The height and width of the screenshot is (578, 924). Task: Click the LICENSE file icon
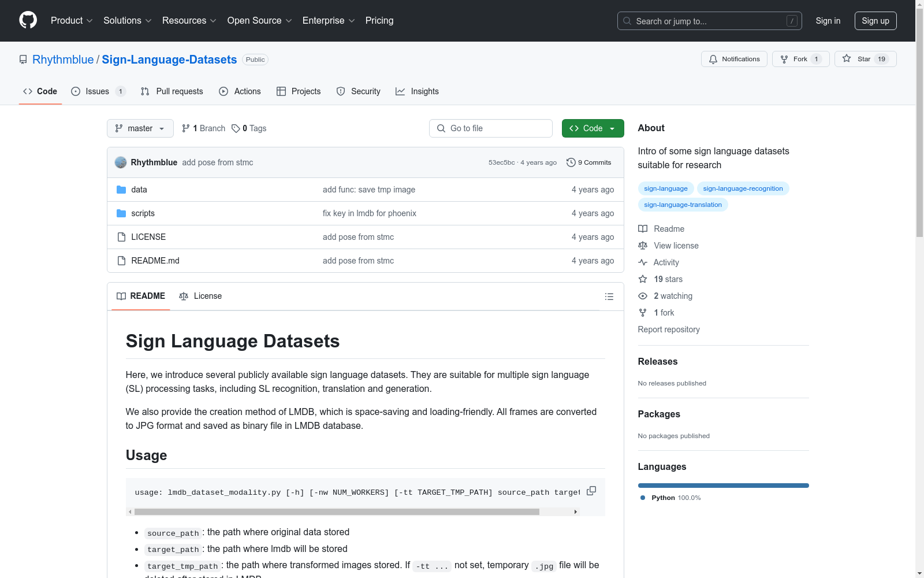121,237
